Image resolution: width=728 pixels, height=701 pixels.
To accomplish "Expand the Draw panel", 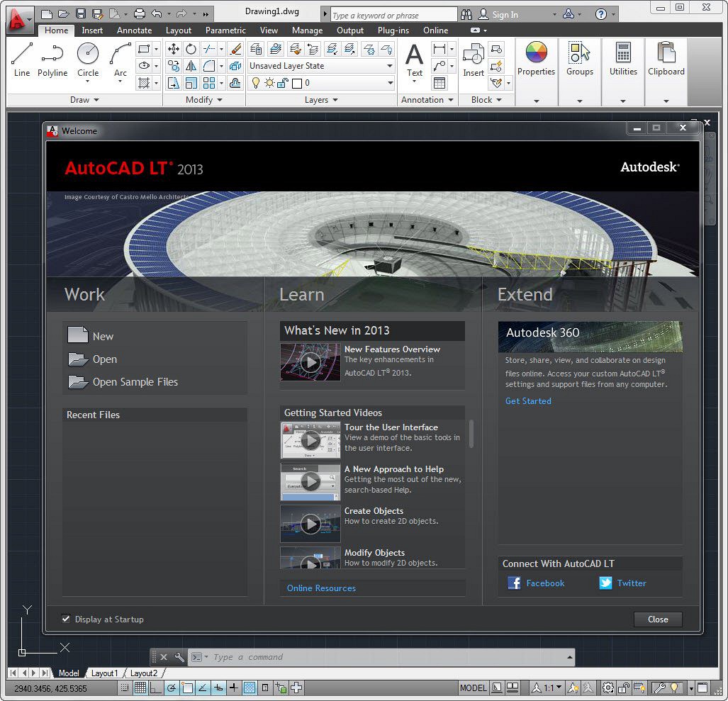I will 84,100.
